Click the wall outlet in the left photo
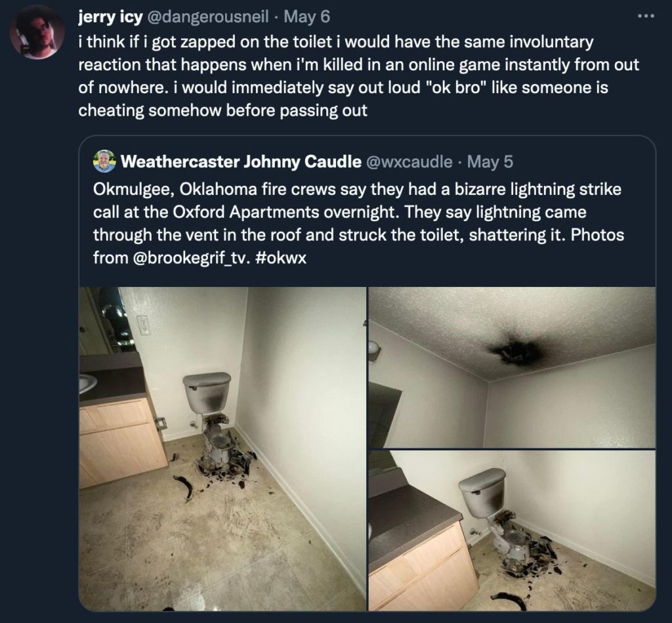The width and height of the screenshot is (672, 623). (x=143, y=324)
